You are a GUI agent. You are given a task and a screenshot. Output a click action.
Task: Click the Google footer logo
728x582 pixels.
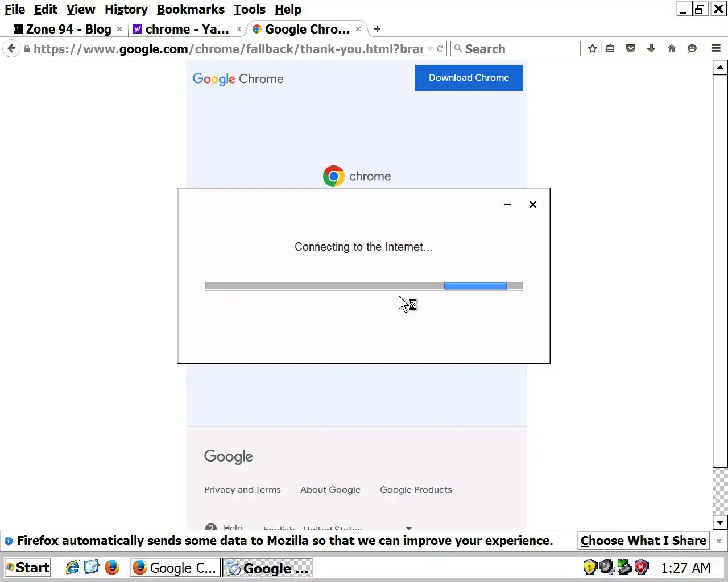[229, 457]
